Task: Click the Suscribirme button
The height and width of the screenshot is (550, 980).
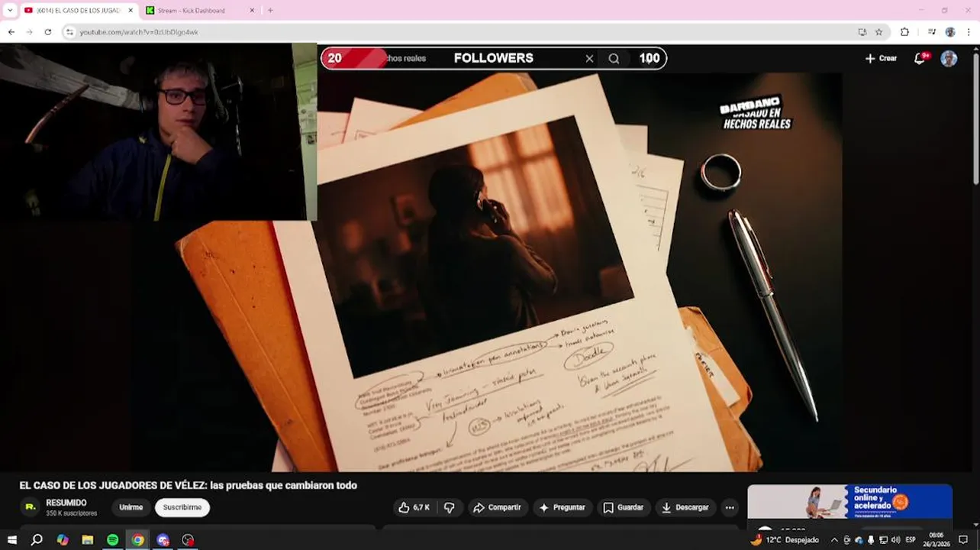Action: (x=182, y=507)
